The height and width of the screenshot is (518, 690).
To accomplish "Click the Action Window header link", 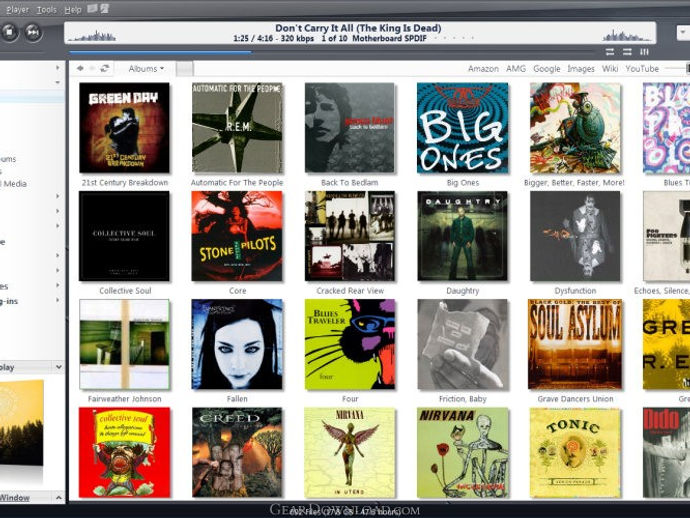I will pyautogui.click(x=15, y=498).
